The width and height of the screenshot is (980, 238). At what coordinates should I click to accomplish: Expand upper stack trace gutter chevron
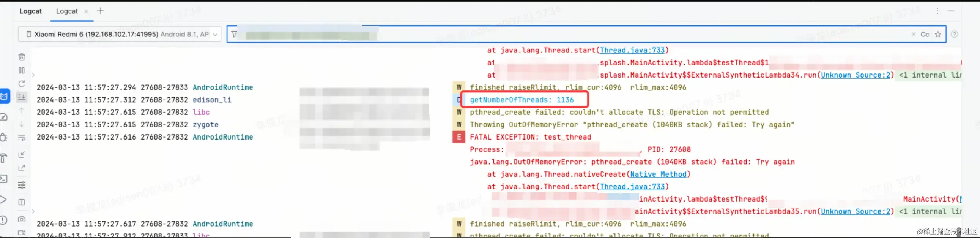pos(33,75)
